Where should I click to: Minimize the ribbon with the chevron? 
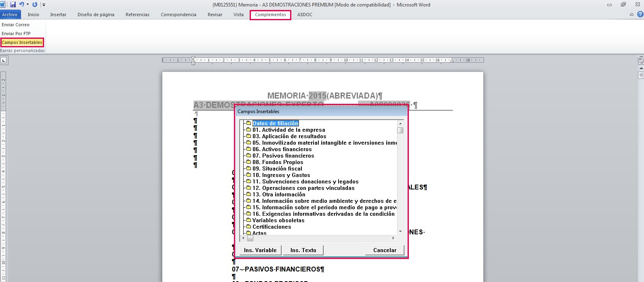[x=631, y=15]
